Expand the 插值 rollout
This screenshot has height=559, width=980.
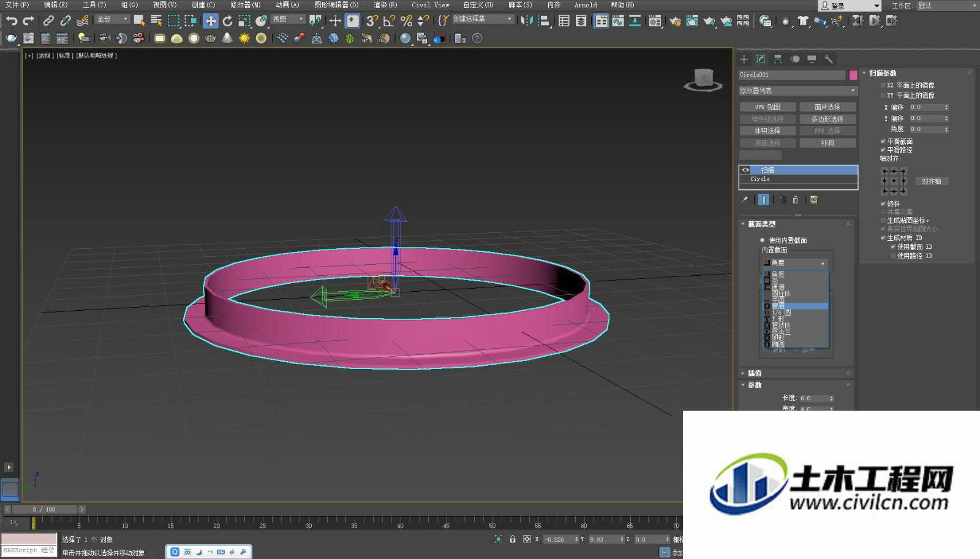coord(755,373)
